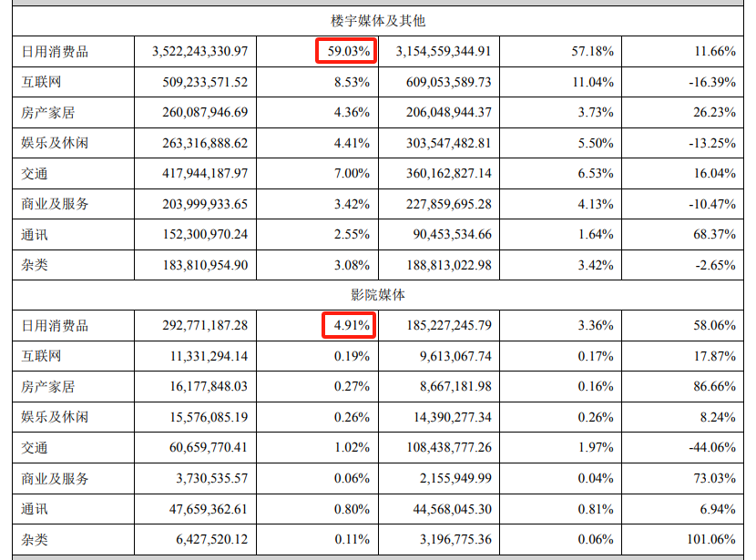Select the red-boxed 59.03% cell
Image resolution: width=756 pixels, height=560 pixels.
(346, 52)
